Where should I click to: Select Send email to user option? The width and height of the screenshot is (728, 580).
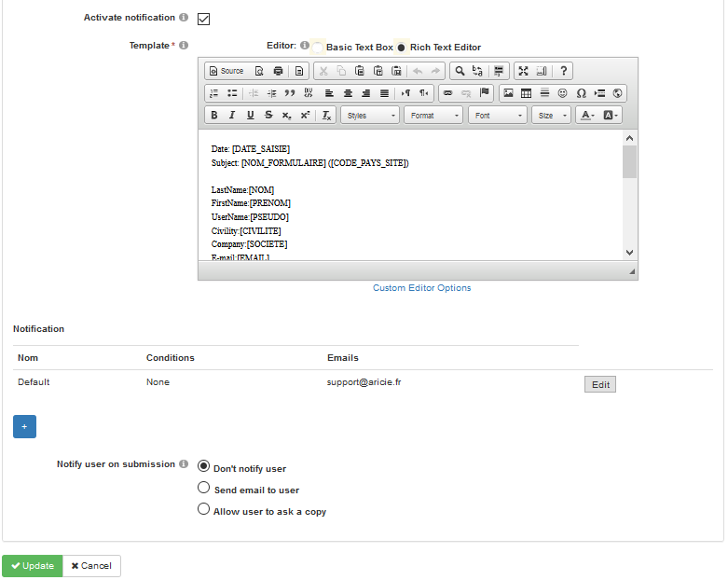pos(204,489)
